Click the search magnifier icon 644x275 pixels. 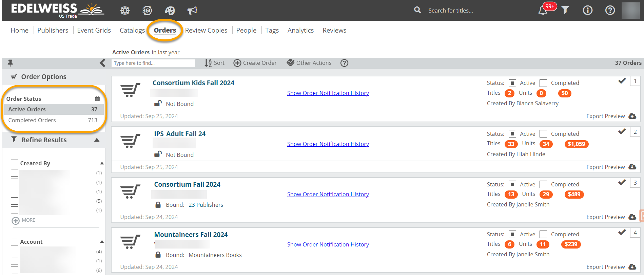tap(417, 10)
